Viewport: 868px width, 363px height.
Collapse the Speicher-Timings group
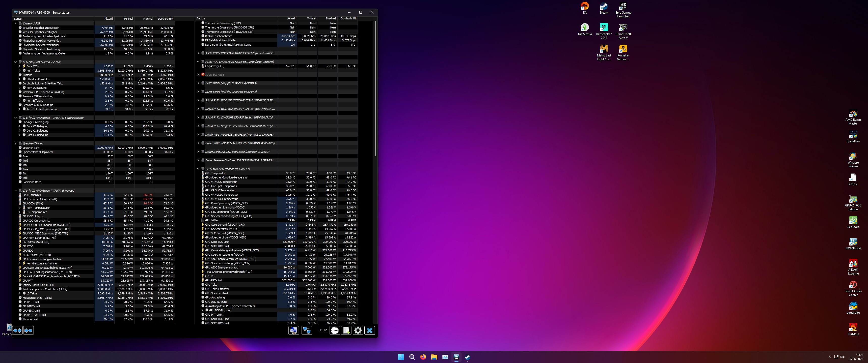[x=15, y=143]
